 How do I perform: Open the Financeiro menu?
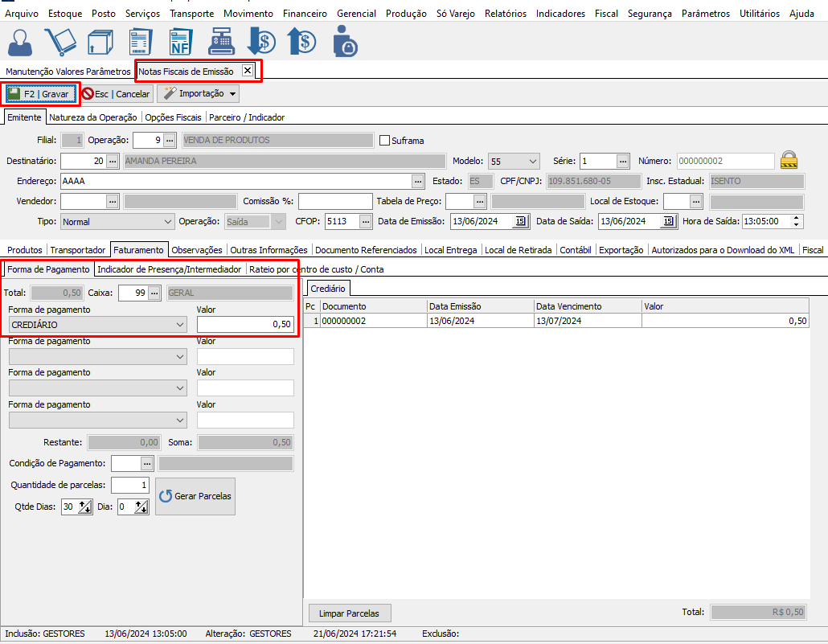[304, 14]
